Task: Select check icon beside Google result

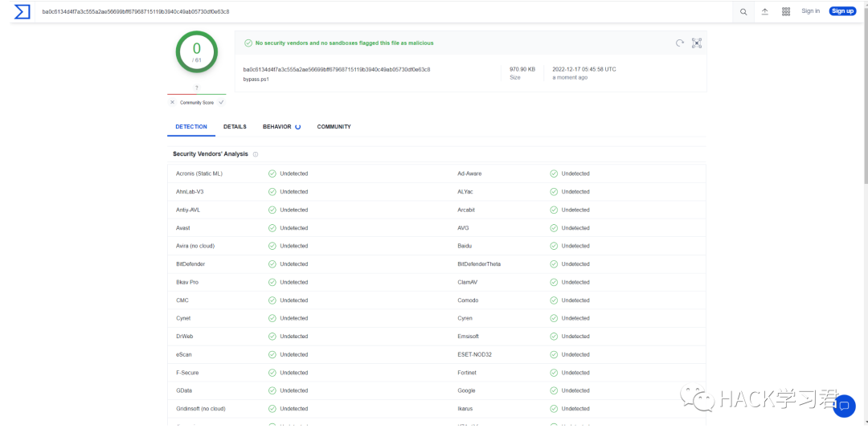Action: (554, 390)
